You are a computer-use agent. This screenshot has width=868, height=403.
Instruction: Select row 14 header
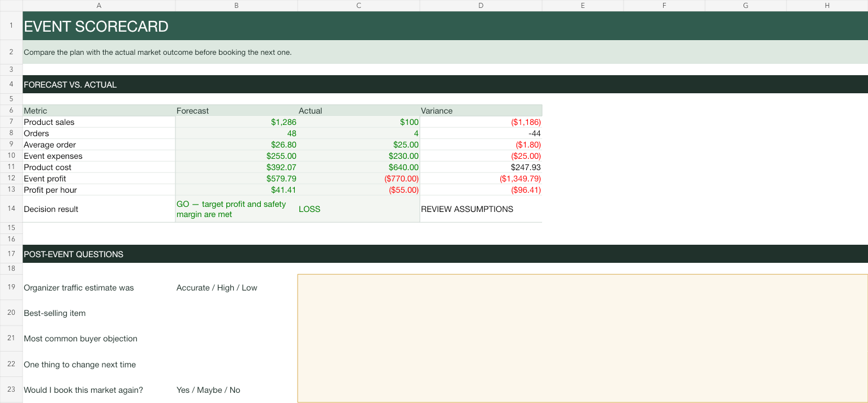pos(11,209)
